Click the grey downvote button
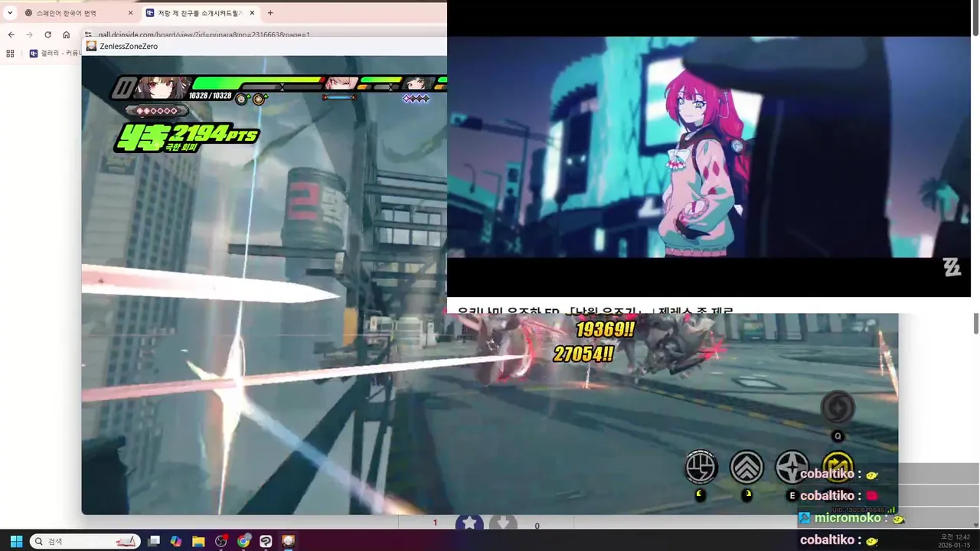 (503, 523)
